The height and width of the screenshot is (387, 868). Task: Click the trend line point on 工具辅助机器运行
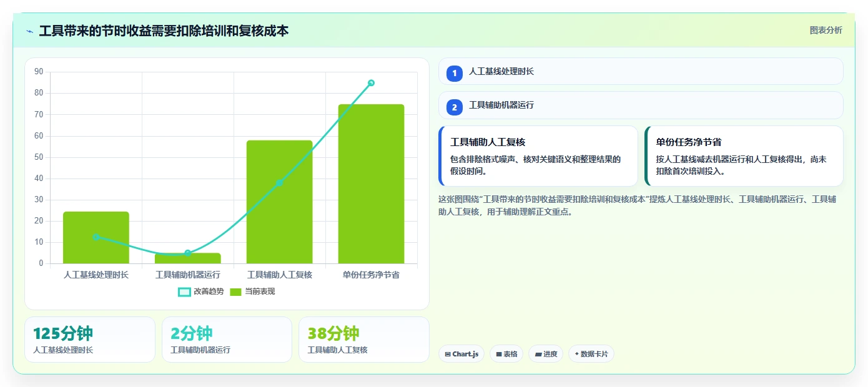(x=188, y=253)
